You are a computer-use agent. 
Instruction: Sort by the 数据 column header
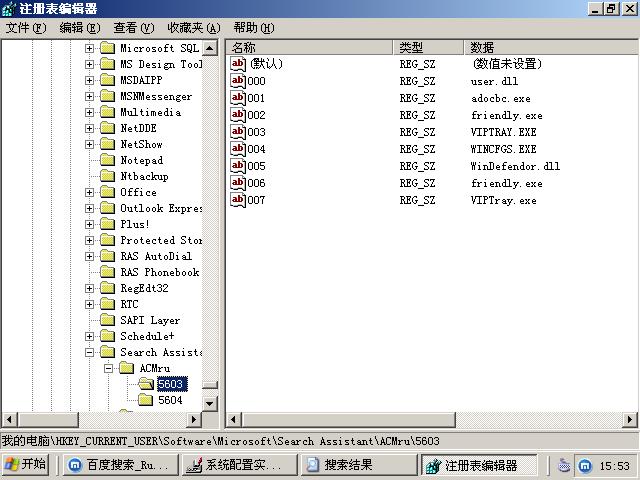(551, 47)
